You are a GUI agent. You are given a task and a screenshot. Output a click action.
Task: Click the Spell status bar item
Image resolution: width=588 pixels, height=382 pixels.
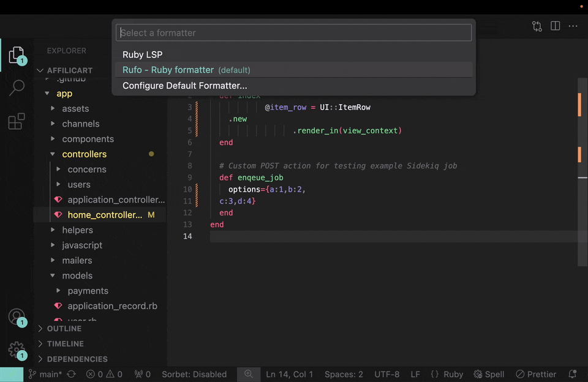click(489, 374)
